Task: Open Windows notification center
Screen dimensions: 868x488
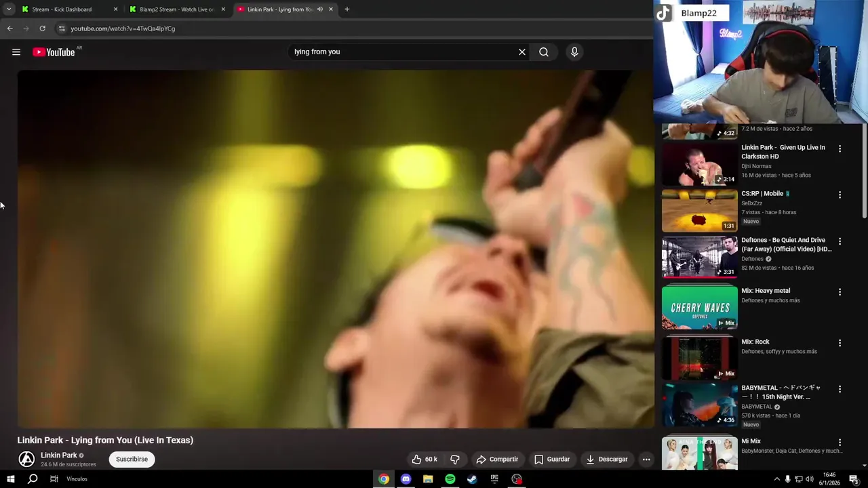Action: click(x=854, y=479)
